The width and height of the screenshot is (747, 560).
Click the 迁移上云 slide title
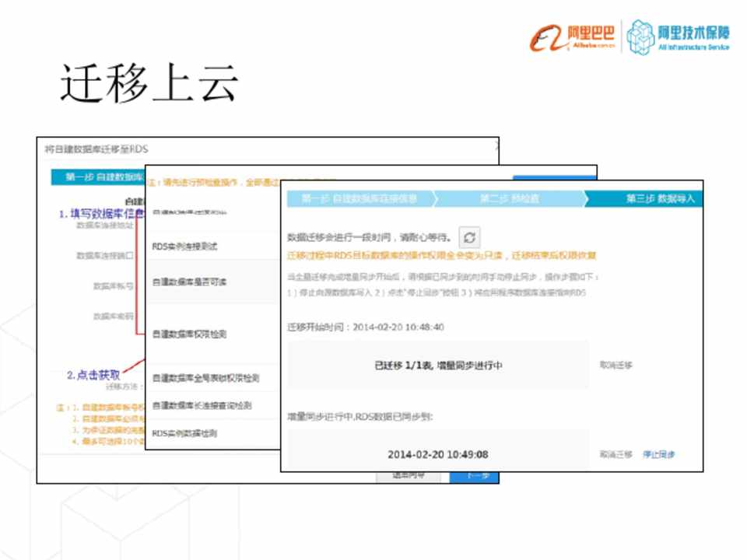(149, 84)
